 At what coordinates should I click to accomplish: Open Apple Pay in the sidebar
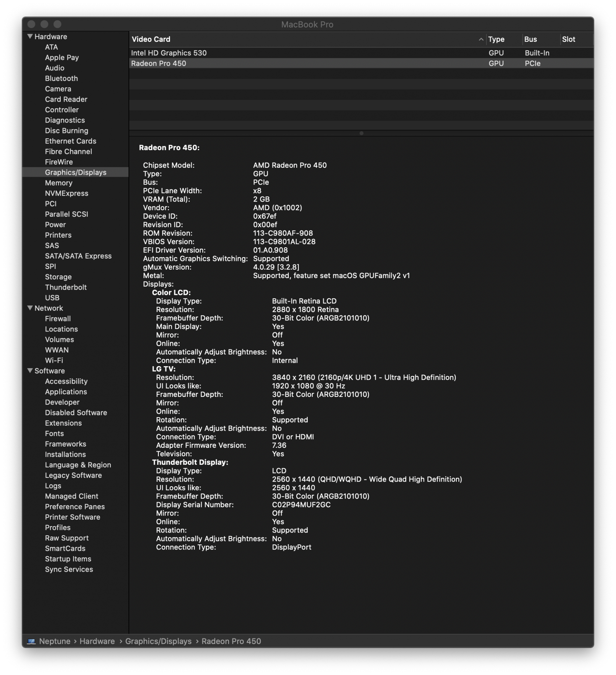point(62,57)
